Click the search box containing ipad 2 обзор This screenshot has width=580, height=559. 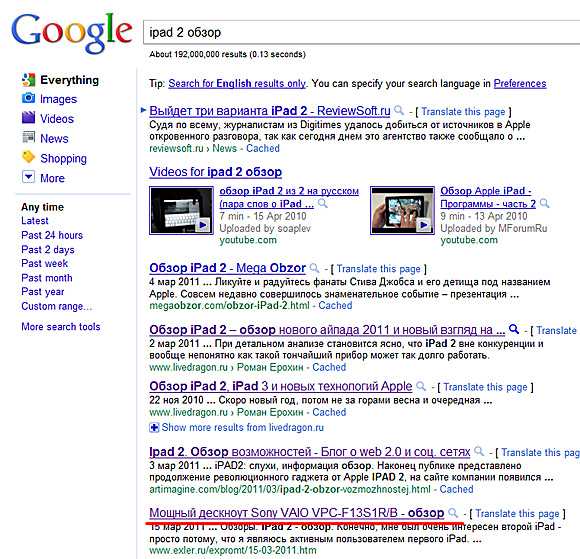361,33
